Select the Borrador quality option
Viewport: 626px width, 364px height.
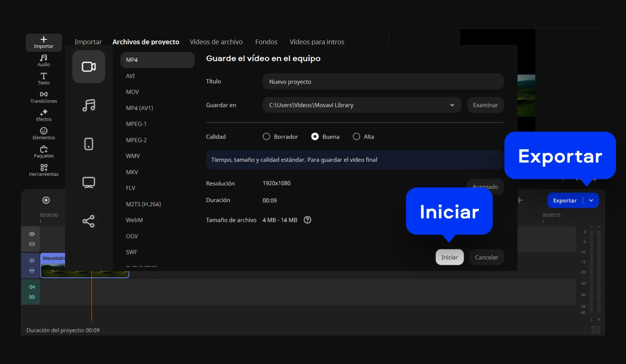pyautogui.click(x=267, y=137)
